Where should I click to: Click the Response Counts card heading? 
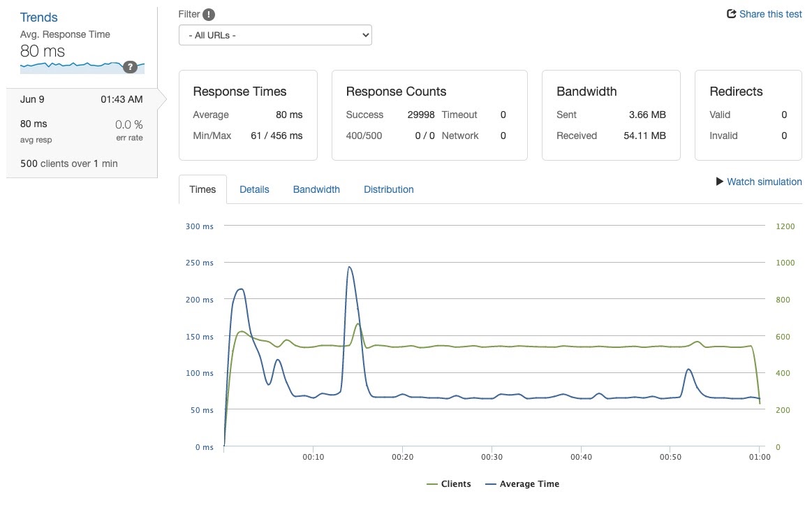(x=396, y=92)
